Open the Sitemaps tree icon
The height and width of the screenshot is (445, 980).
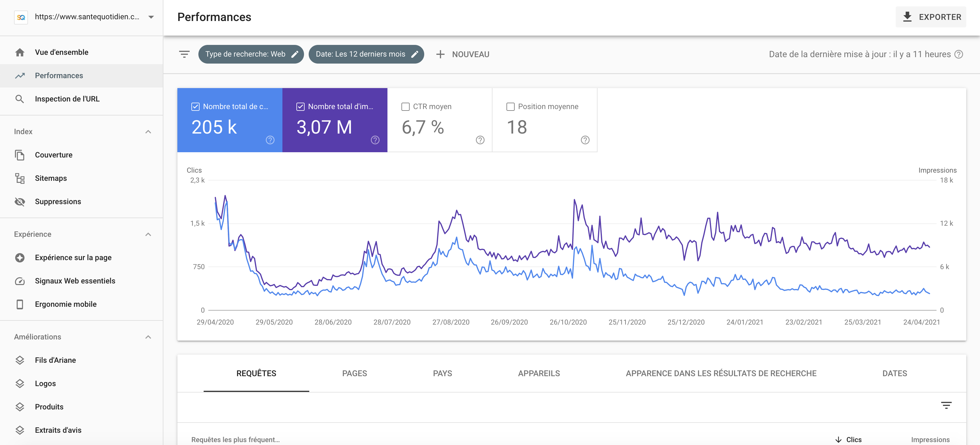[x=20, y=178]
